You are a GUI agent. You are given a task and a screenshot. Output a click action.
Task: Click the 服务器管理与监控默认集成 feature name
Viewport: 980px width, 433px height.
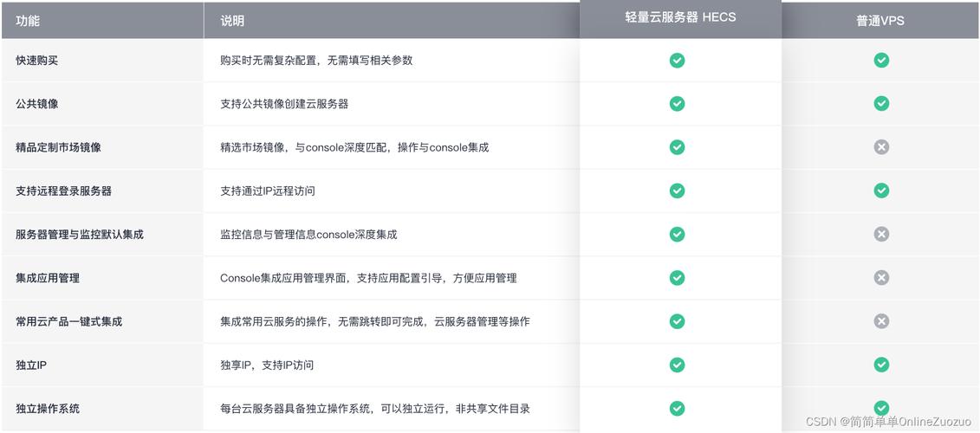click(80, 235)
